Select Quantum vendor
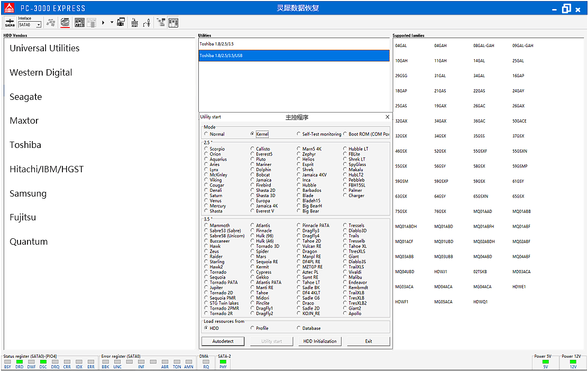 [29, 241]
